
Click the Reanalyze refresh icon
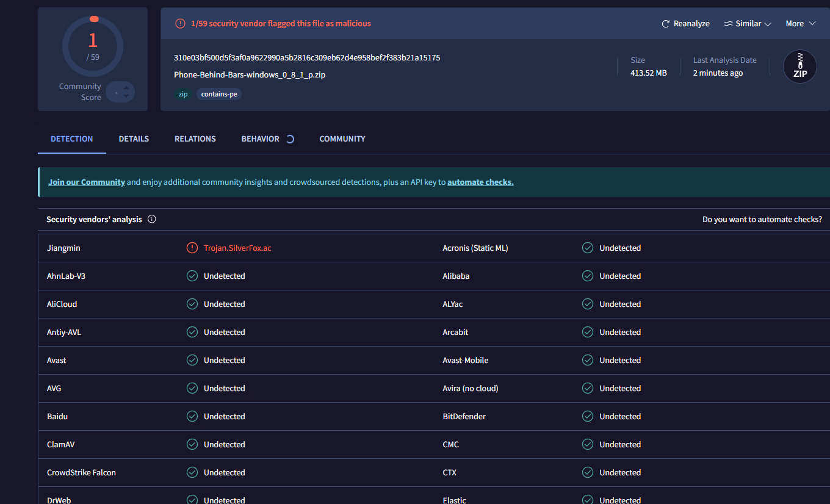(666, 24)
